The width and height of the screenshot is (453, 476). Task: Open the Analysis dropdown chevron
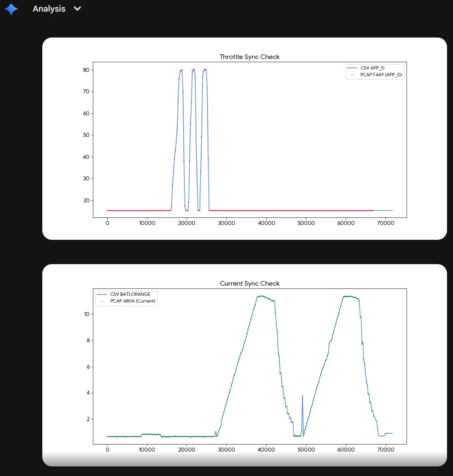77,8
